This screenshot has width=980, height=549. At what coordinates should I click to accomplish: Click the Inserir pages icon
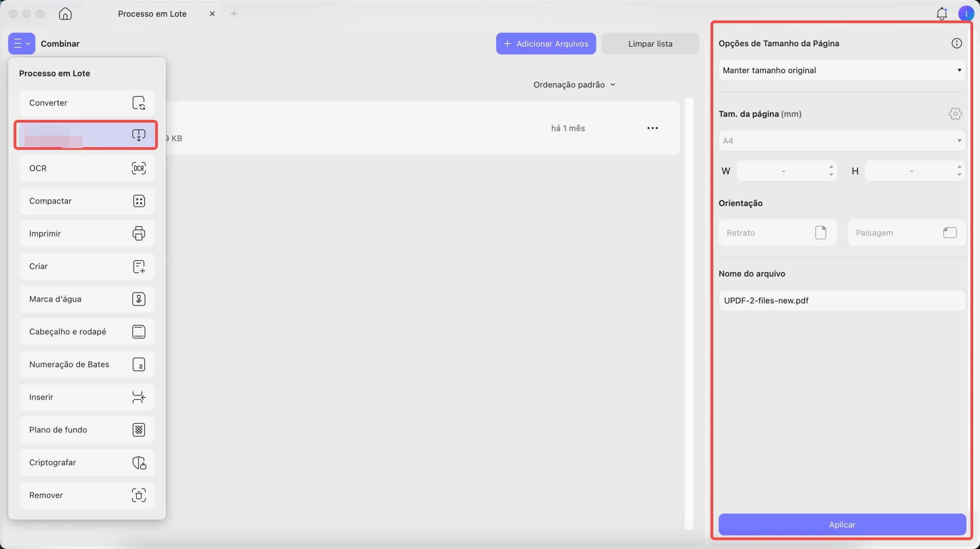pos(139,397)
